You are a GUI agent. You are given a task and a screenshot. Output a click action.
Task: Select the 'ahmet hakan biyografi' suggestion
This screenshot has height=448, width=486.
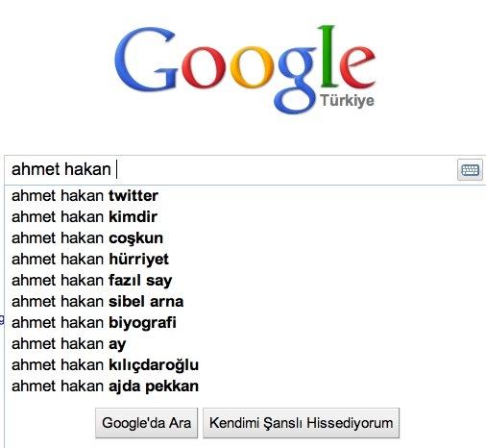245,323
